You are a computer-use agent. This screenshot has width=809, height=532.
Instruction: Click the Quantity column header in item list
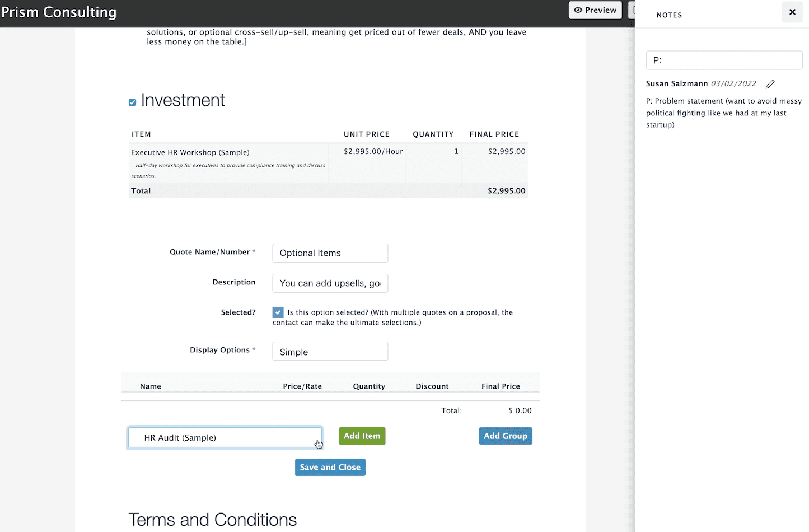(369, 386)
